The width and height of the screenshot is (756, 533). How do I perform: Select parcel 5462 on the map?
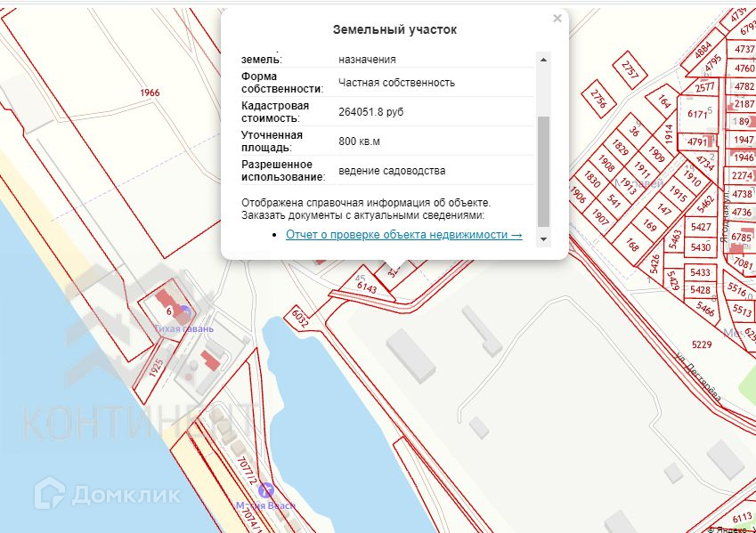click(705, 204)
